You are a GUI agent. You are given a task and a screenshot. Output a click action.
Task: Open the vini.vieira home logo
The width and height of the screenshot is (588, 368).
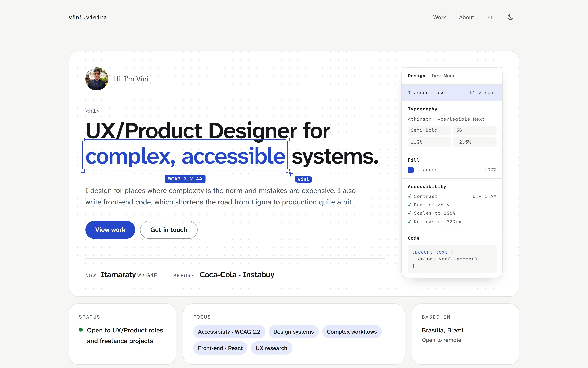point(88,17)
